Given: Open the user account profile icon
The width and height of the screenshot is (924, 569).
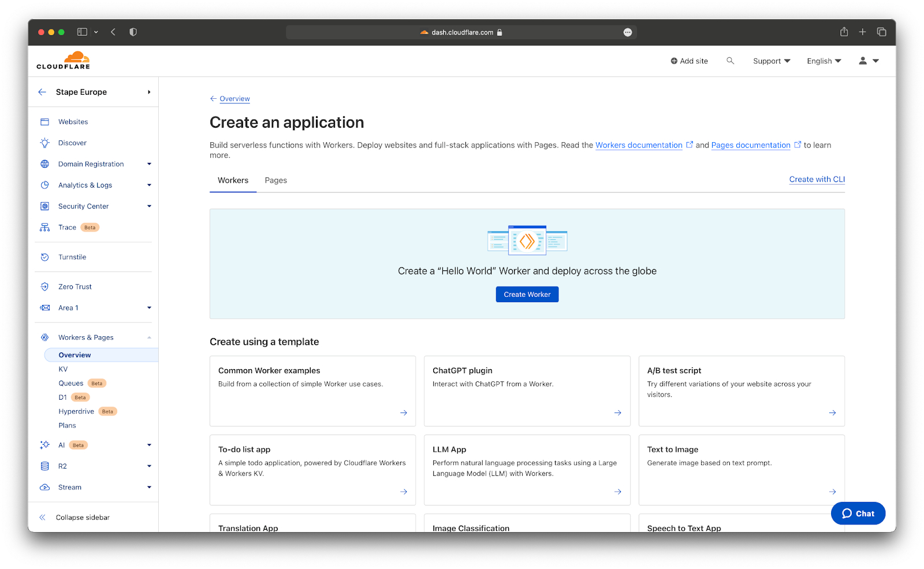Looking at the screenshot, I should [x=863, y=61].
